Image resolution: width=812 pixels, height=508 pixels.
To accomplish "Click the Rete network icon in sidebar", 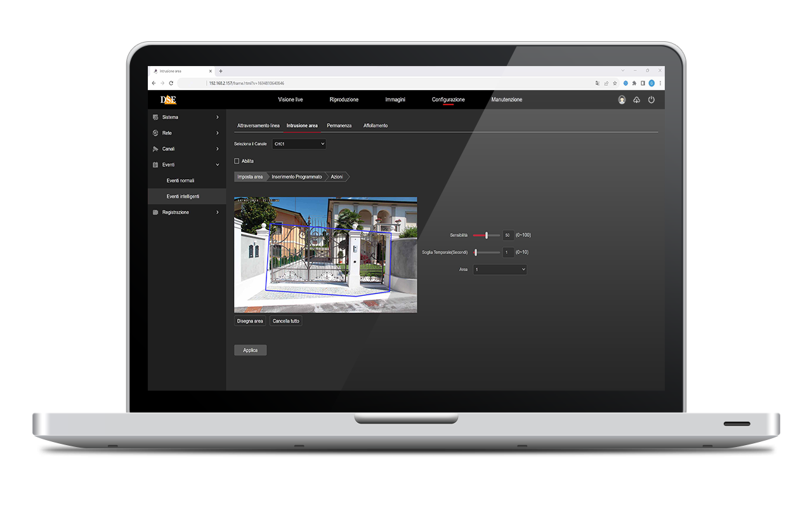I will point(154,133).
